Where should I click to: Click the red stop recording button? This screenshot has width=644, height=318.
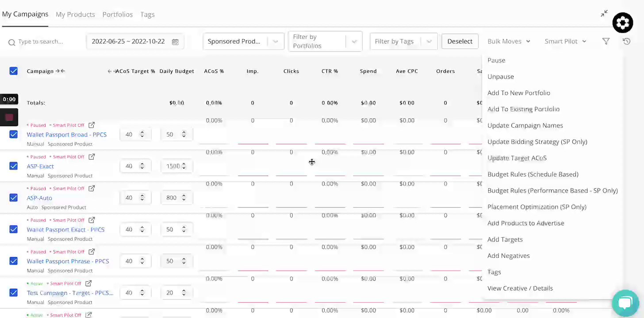pyautogui.click(x=9, y=117)
